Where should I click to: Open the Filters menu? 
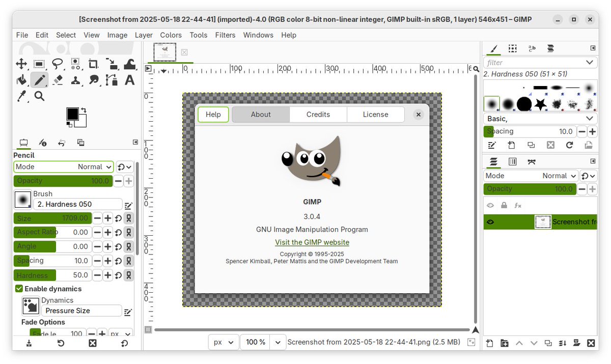click(x=225, y=35)
